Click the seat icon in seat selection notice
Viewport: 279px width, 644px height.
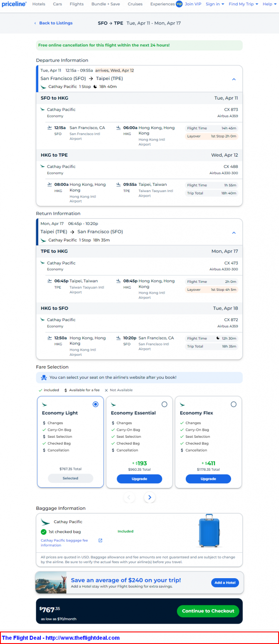tap(44, 377)
